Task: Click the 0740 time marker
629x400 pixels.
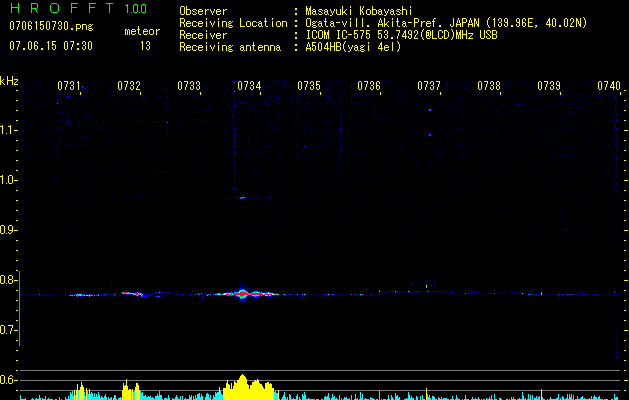Action: [609, 85]
